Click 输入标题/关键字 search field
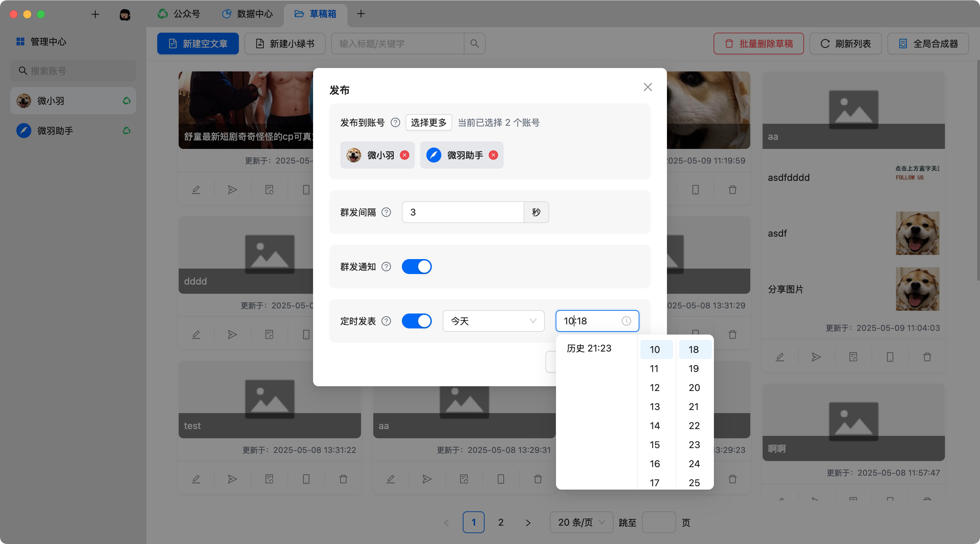The width and height of the screenshot is (980, 544). pos(397,44)
